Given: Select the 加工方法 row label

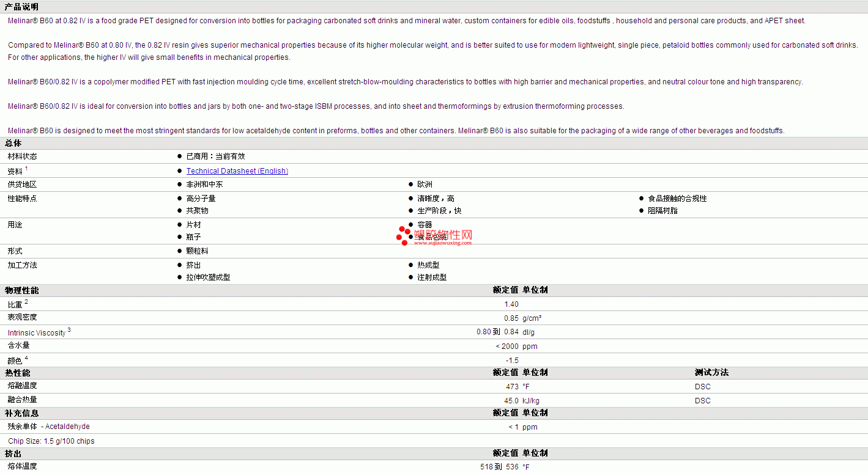Looking at the screenshot, I should click(22, 265).
